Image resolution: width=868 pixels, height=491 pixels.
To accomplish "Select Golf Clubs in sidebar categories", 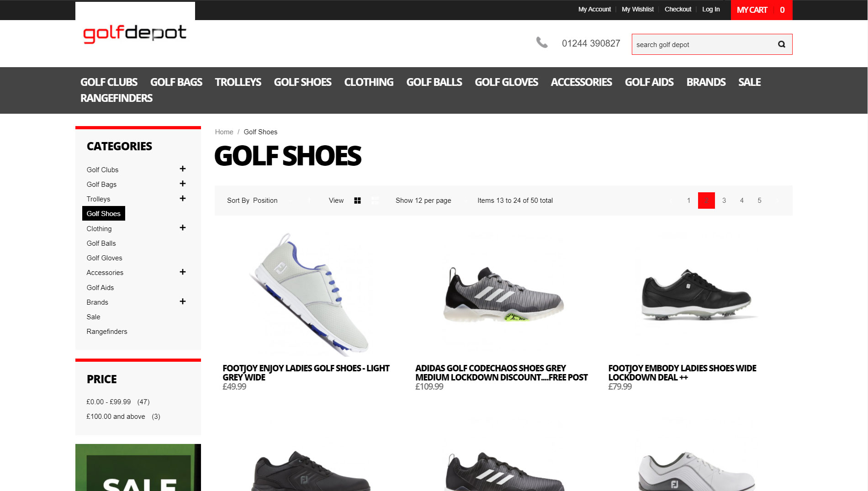I will point(102,170).
